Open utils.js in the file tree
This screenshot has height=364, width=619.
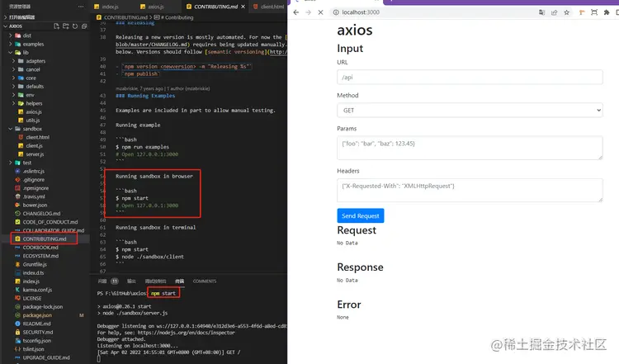(x=33, y=121)
